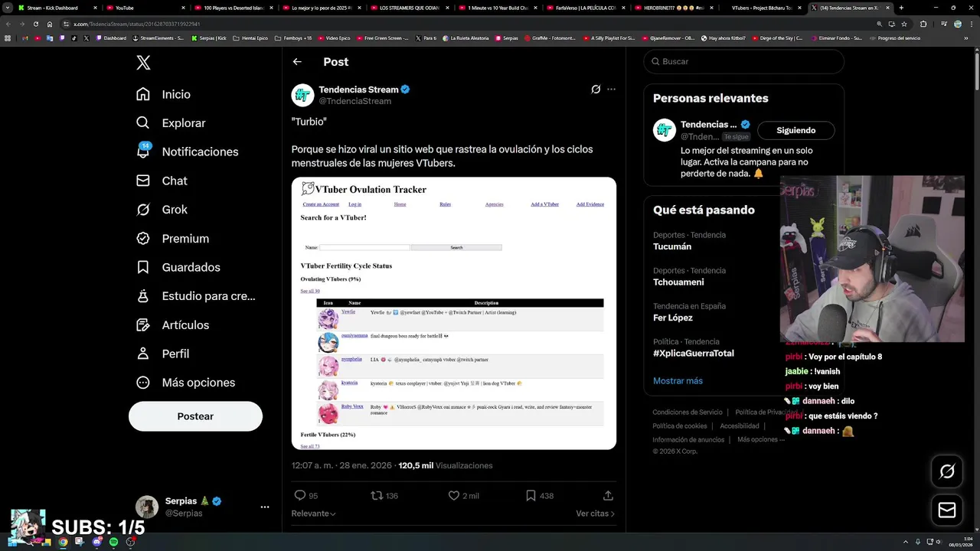Select Explorar in the sidebar

tap(183, 123)
